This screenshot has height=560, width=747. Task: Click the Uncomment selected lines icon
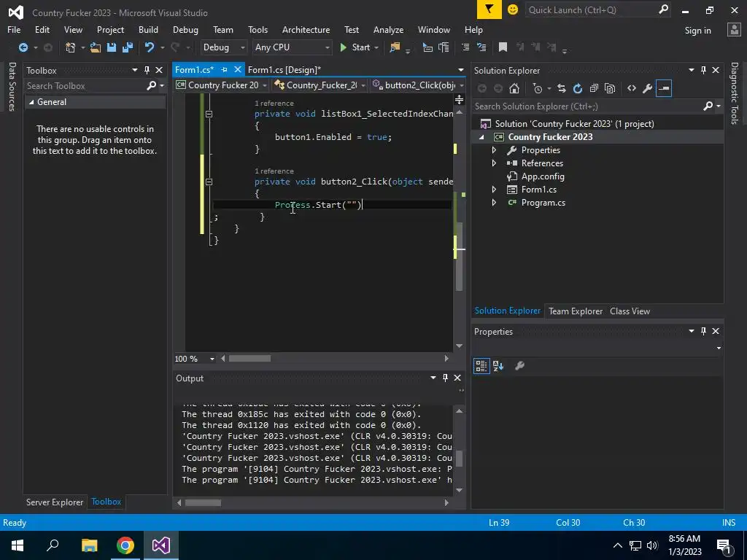(481, 47)
